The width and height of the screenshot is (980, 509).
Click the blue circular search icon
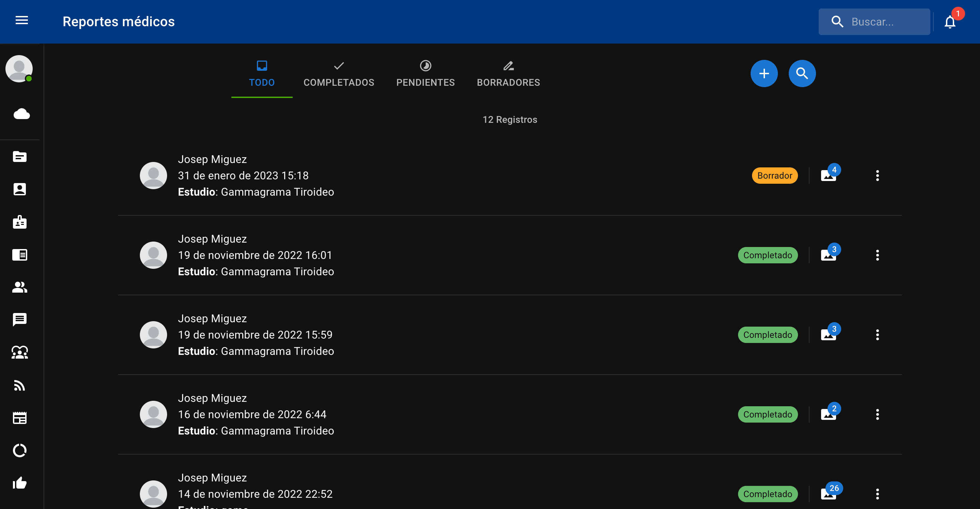802,73
